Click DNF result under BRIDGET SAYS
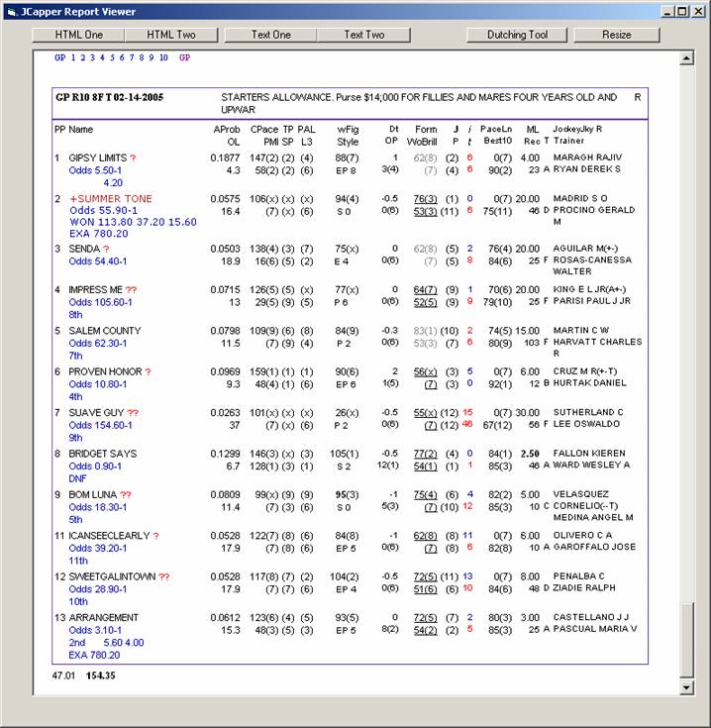Screen dimensions: 711x728 [77, 478]
